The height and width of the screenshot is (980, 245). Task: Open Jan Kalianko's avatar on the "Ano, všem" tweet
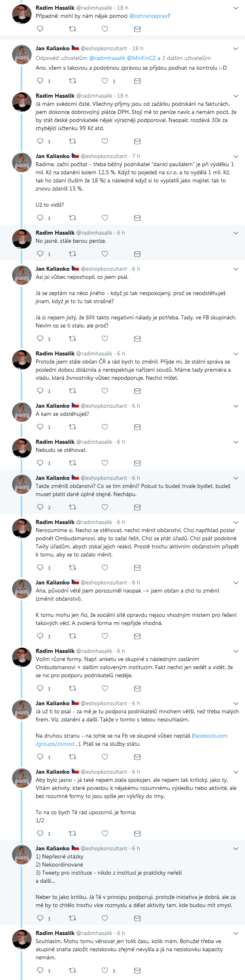click(x=22, y=55)
